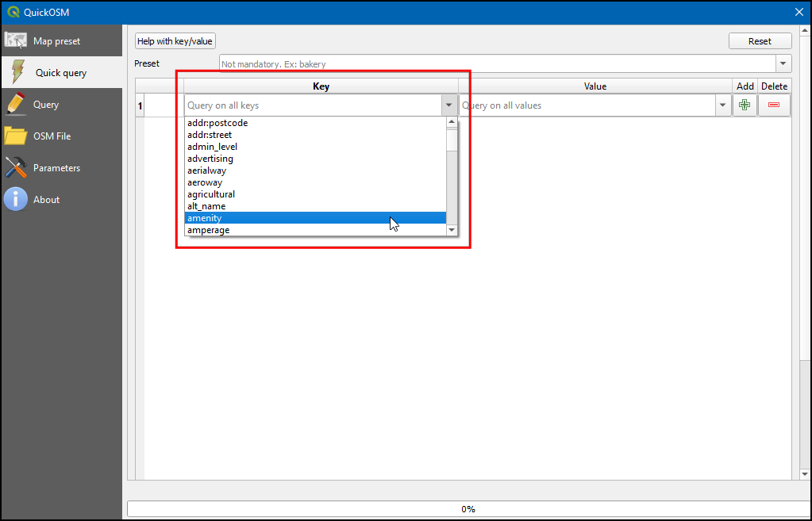Screen dimensions: 812x521
Task: Expand the Value dropdown arrow
Action: pyautogui.click(x=723, y=105)
